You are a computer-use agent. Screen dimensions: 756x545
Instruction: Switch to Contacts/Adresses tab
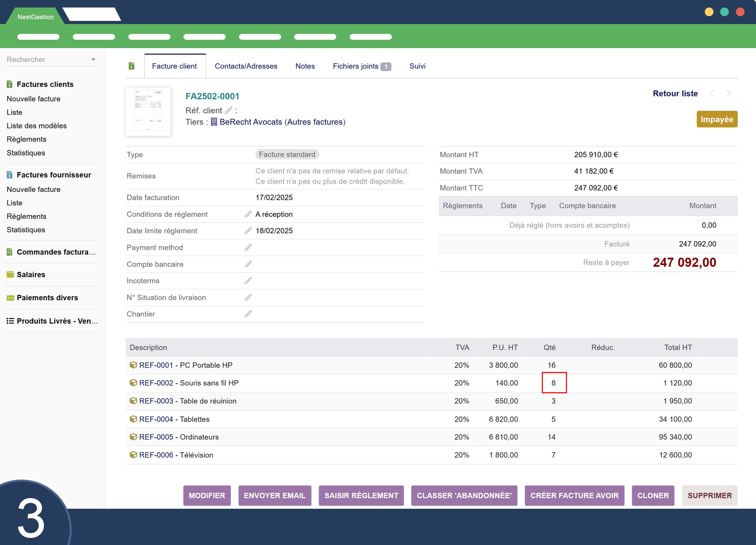coord(246,66)
